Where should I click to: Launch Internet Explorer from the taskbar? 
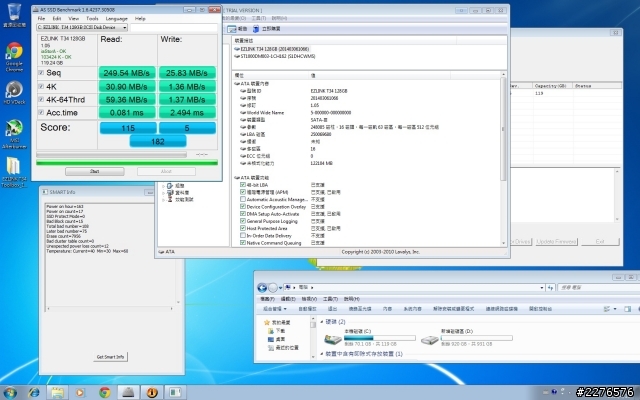click(34, 393)
